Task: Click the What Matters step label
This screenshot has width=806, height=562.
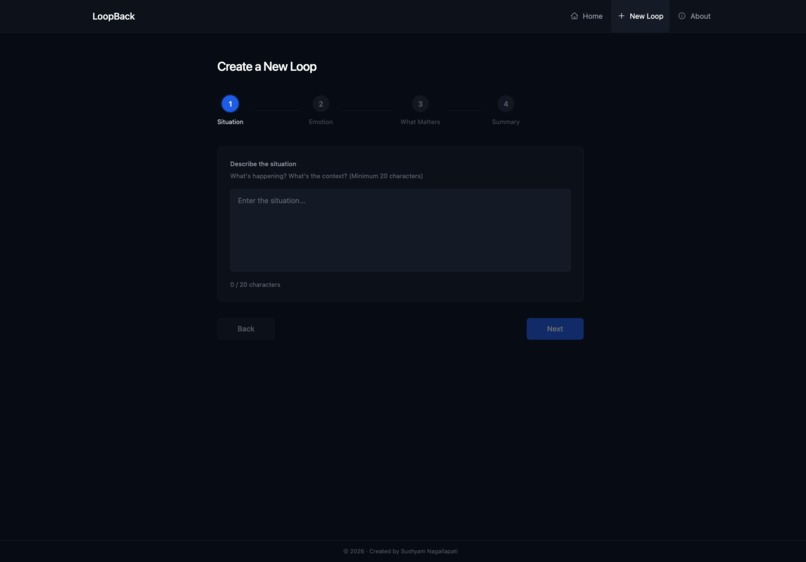Action: tap(420, 122)
